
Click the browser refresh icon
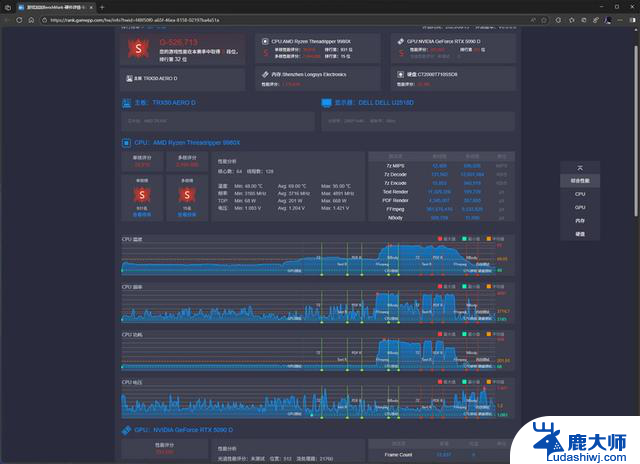(x=19, y=20)
